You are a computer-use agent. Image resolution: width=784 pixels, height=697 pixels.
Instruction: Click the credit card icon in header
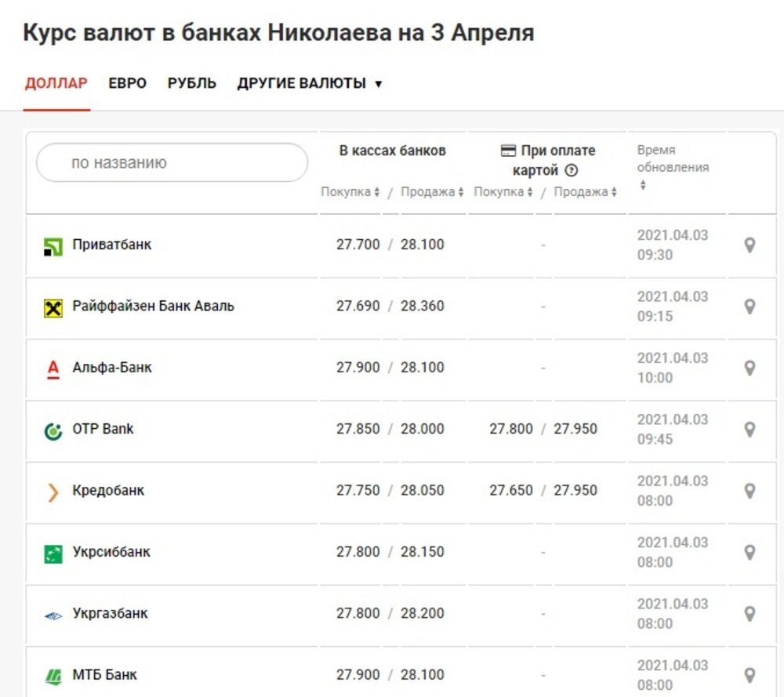508,151
